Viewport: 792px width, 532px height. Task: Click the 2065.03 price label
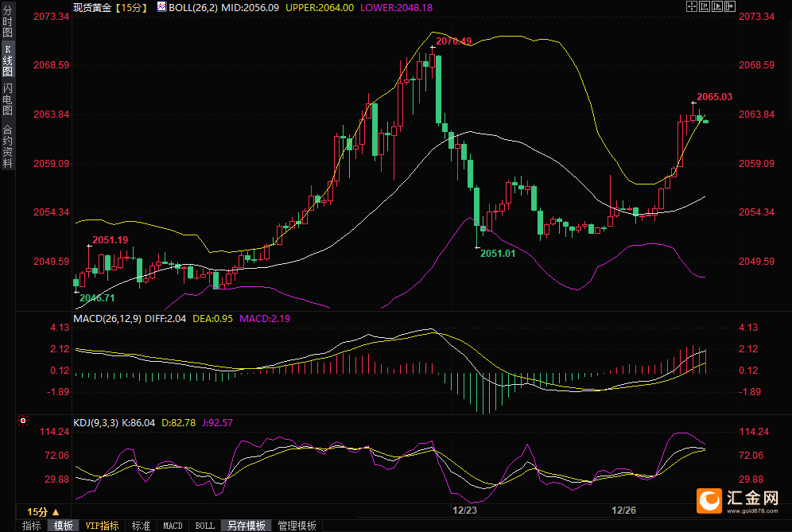(714, 97)
